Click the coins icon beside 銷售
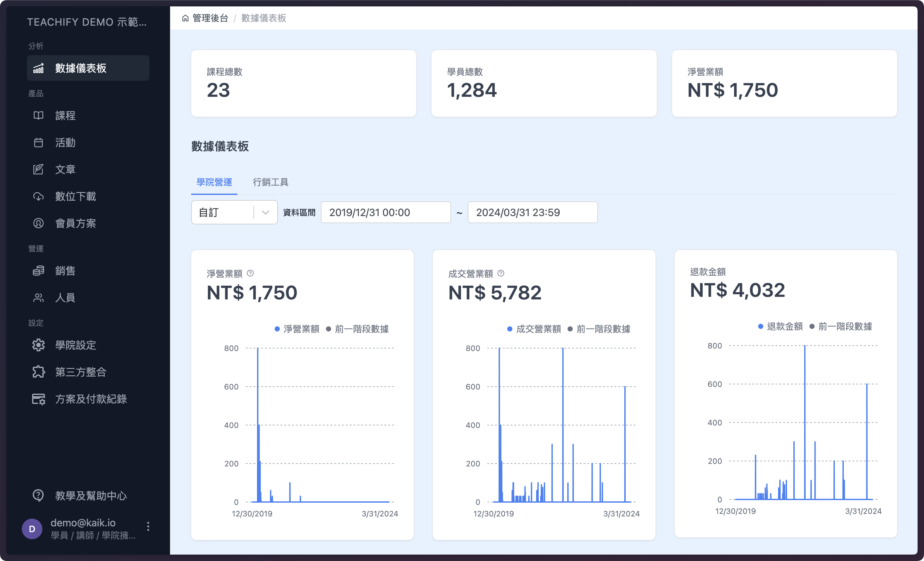This screenshot has height=561, width=924. pos(38,271)
